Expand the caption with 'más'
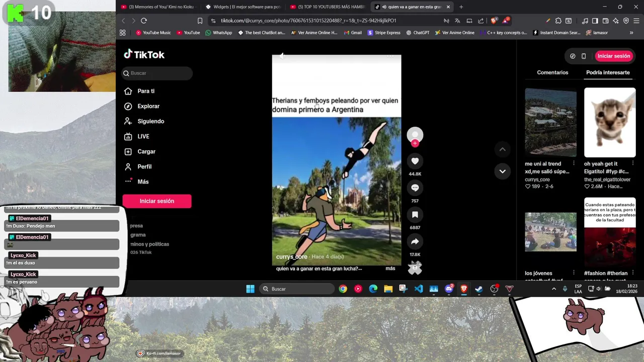The image size is (644, 362). 390,268
